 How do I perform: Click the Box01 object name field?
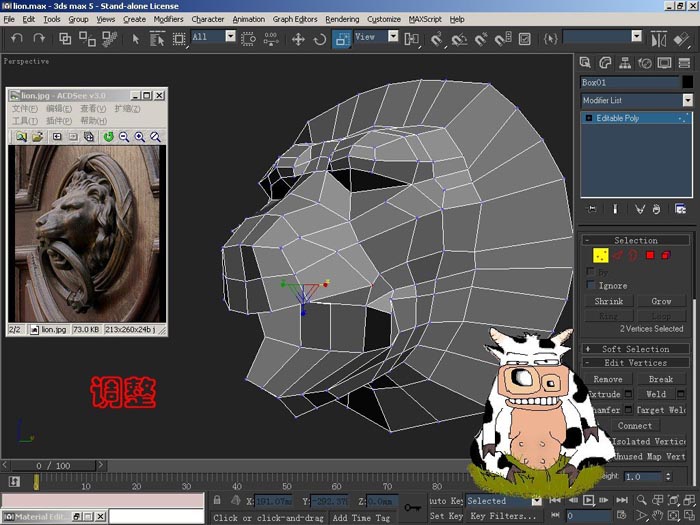click(629, 82)
